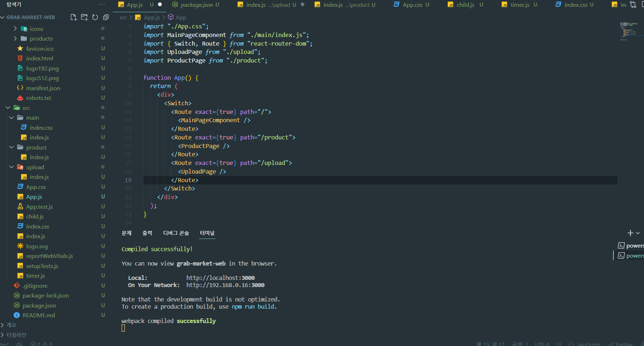Click the Prettier status bar item
The image size is (644, 346).
[x=621, y=344]
